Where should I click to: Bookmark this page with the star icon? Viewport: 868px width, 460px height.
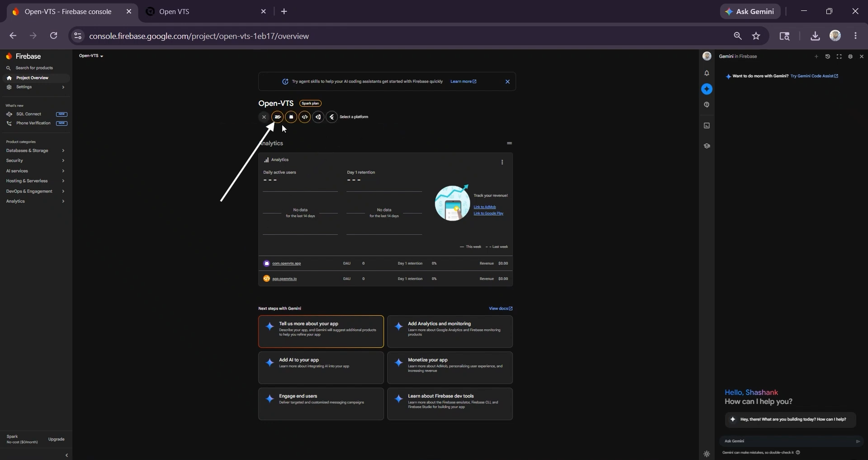[756, 36]
